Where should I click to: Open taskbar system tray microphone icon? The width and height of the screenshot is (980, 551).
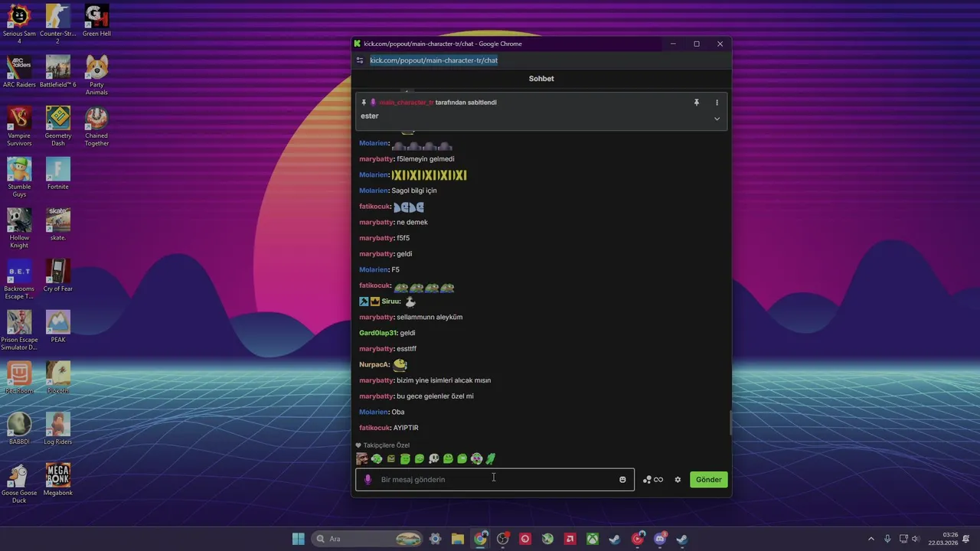tap(887, 539)
